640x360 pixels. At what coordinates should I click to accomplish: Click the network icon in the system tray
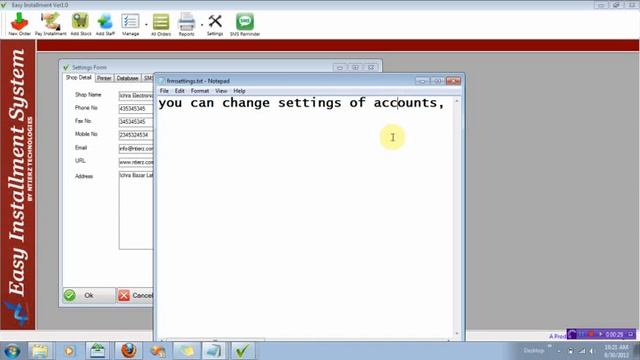coord(582,351)
